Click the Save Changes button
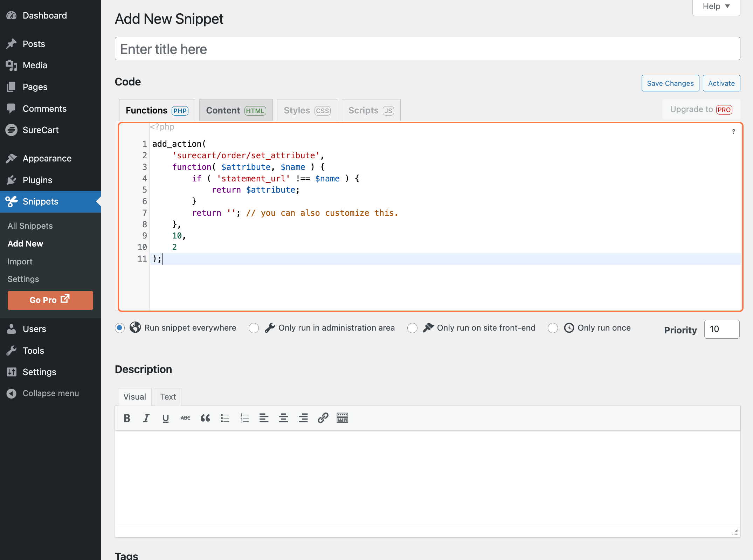The height and width of the screenshot is (560, 753). [670, 82]
